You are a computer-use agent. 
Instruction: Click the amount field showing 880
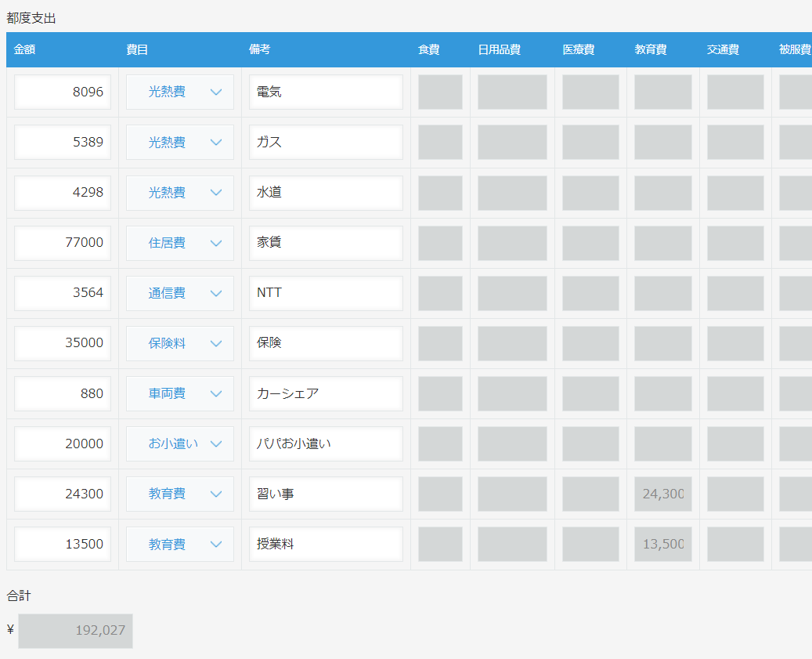63,393
